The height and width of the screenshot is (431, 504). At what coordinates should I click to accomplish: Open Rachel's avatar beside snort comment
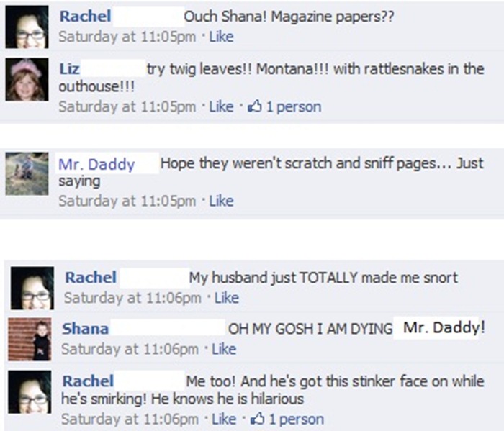point(32,288)
